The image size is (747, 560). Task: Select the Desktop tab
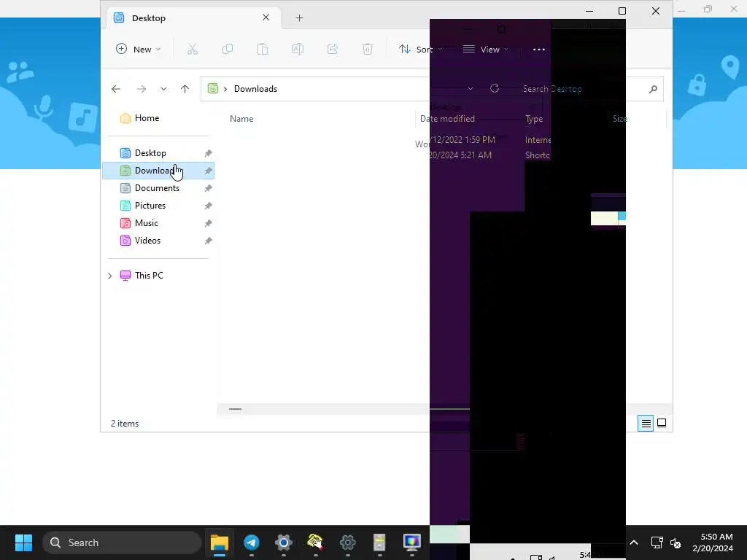coord(193,18)
